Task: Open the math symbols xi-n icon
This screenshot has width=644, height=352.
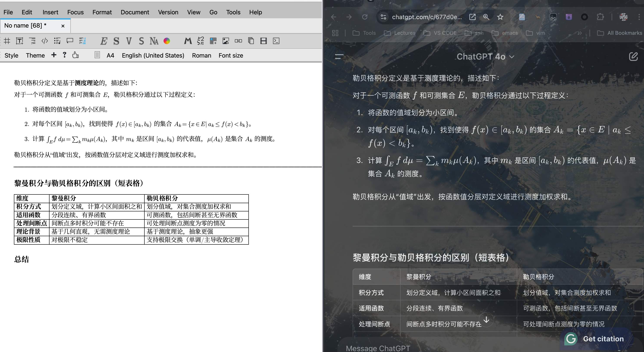Action: (x=200, y=41)
